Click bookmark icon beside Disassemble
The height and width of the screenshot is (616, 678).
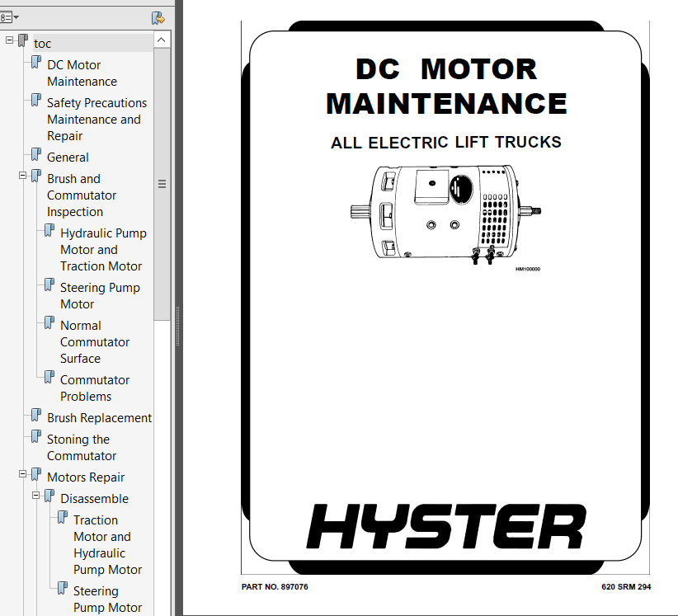49,496
